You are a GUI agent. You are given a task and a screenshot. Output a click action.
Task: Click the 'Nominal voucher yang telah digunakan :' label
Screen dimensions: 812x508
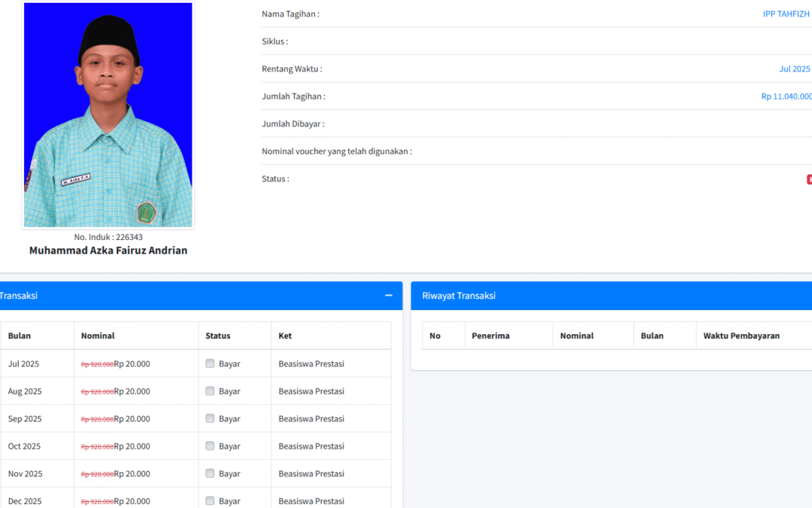click(x=337, y=151)
